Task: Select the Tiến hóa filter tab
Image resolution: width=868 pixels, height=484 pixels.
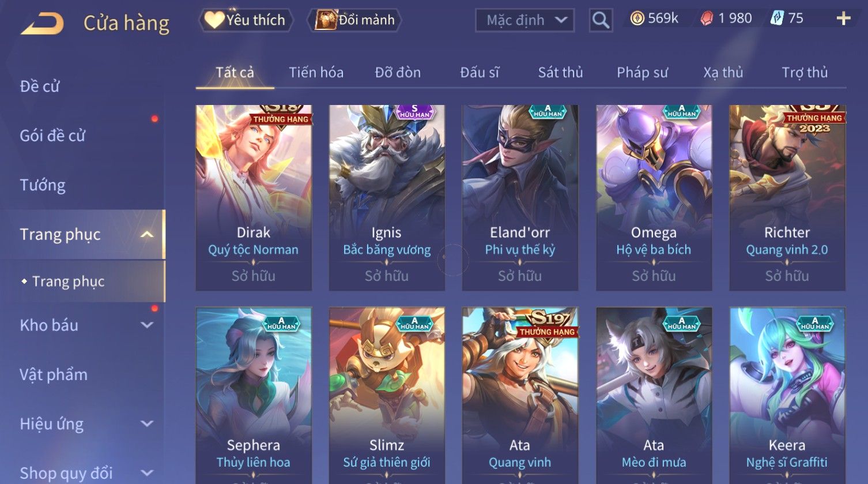Action: pos(316,73)
